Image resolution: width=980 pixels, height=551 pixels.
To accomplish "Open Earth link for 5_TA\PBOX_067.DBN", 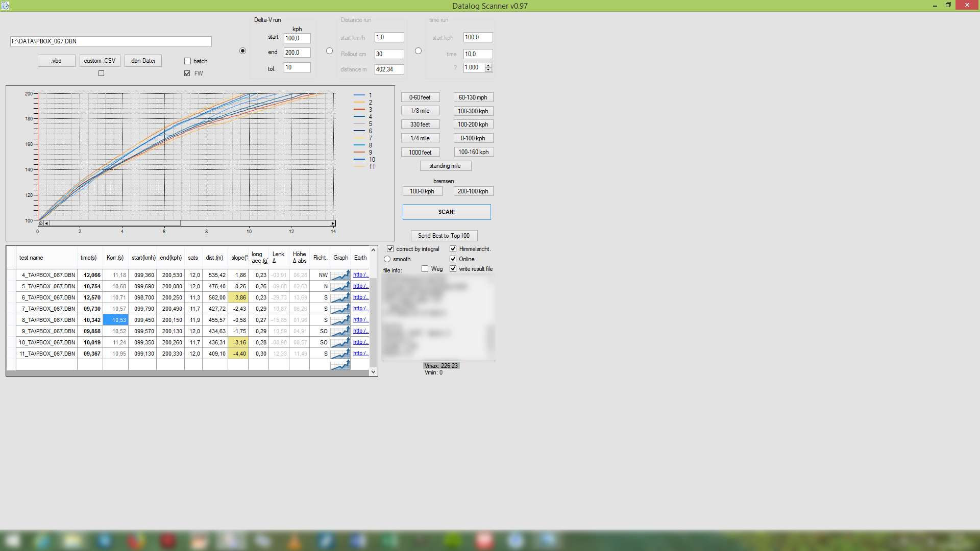I will click(x=360, y=286).
